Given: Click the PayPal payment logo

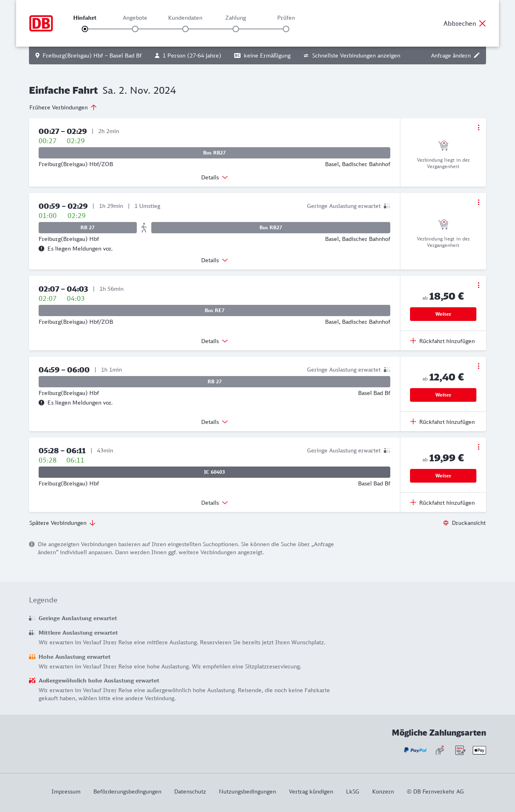Looking at the screenshot, I should coord(415,750).
